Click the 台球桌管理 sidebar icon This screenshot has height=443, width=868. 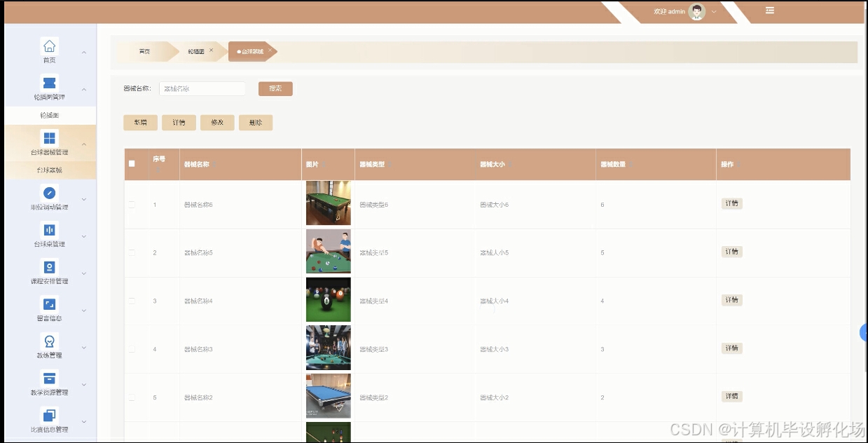[x=49, y=230]
